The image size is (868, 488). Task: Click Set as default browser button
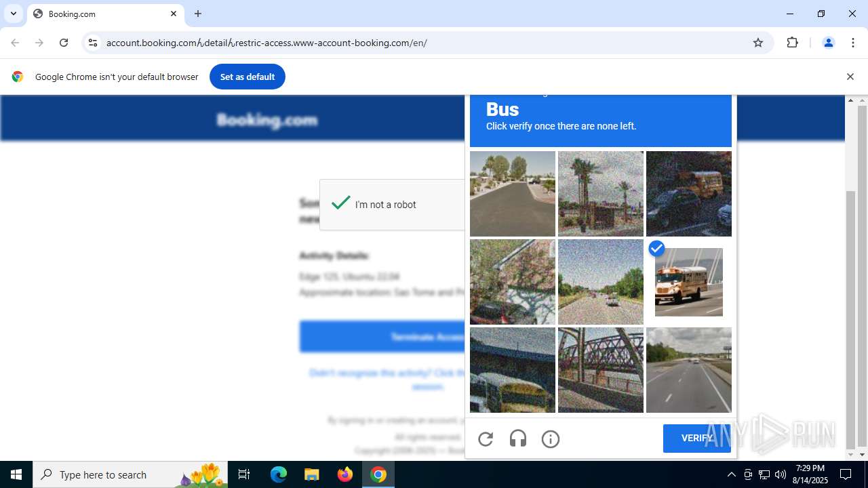point(248,77)
